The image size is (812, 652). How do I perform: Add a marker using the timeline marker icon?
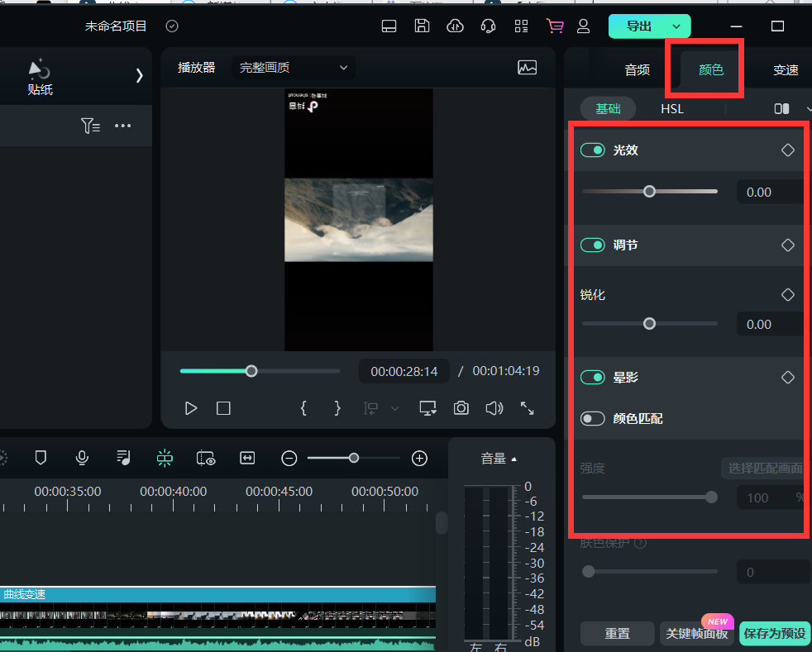pos(41,458)
